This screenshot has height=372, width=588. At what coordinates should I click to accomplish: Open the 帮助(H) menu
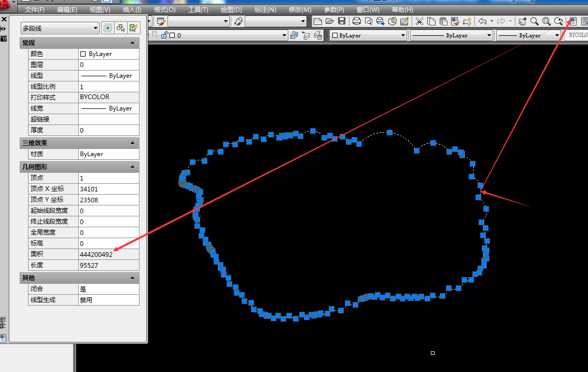pyautogui.click(x=402, y=10)
